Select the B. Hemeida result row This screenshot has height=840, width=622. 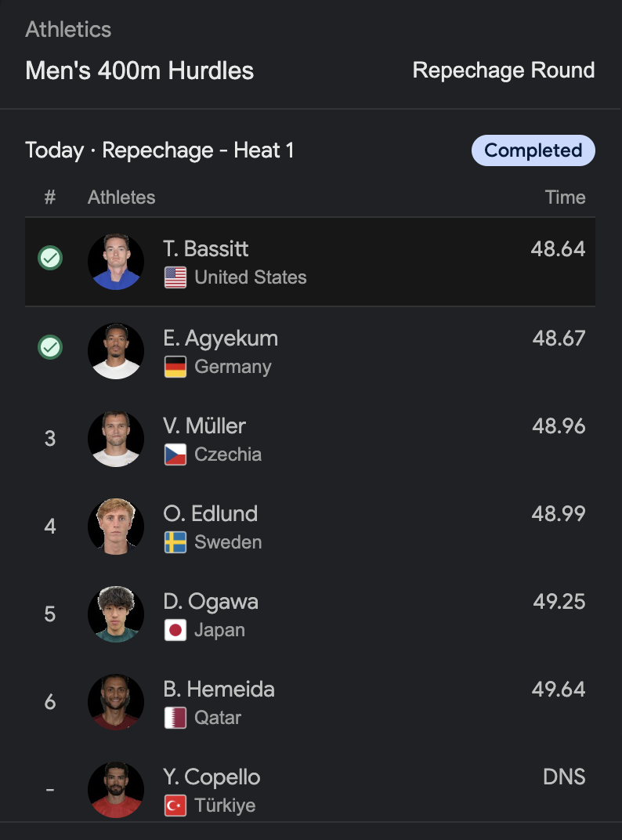pyautogui.click(x=310, y=702)
